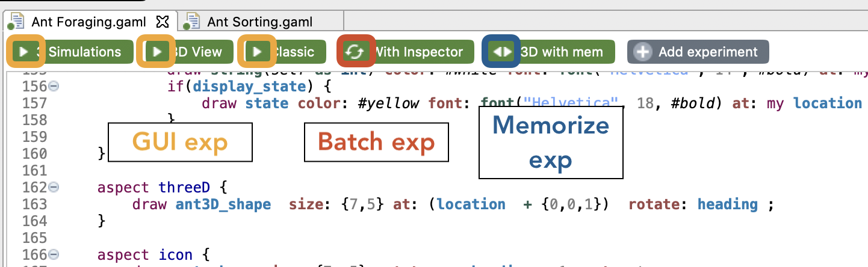Collapse the aspect threeD block at line 162
Viewport: 868px width, 267px height.
[x=53, y=187]
